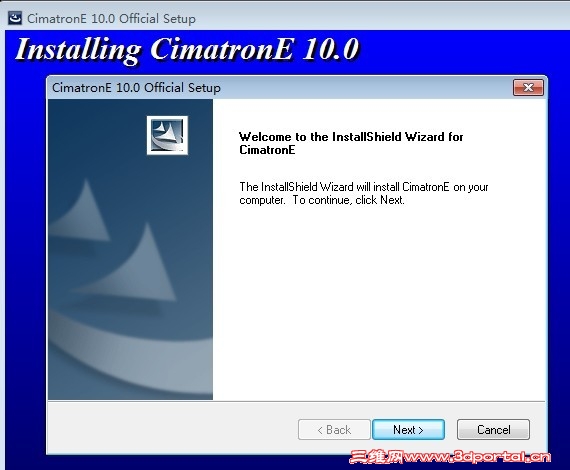Click the 'To continue, click Next' paragraph
This screenshot has height=470, width=570.
point(364,193)
